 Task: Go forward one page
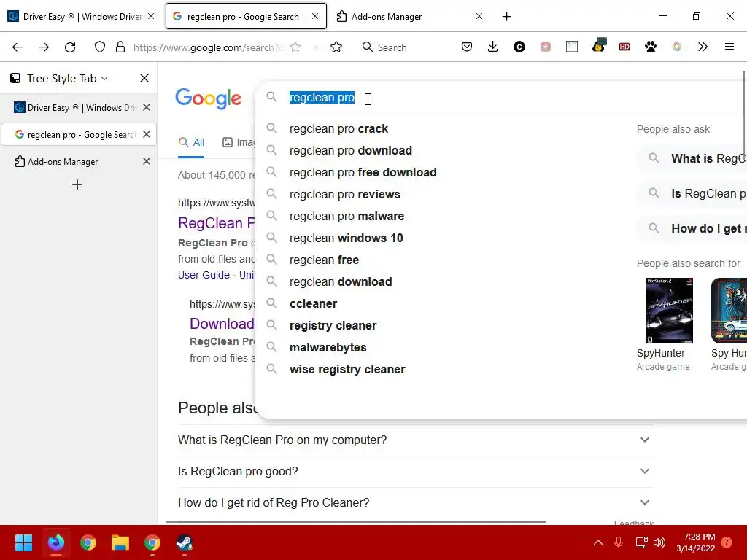pos(44,47)
